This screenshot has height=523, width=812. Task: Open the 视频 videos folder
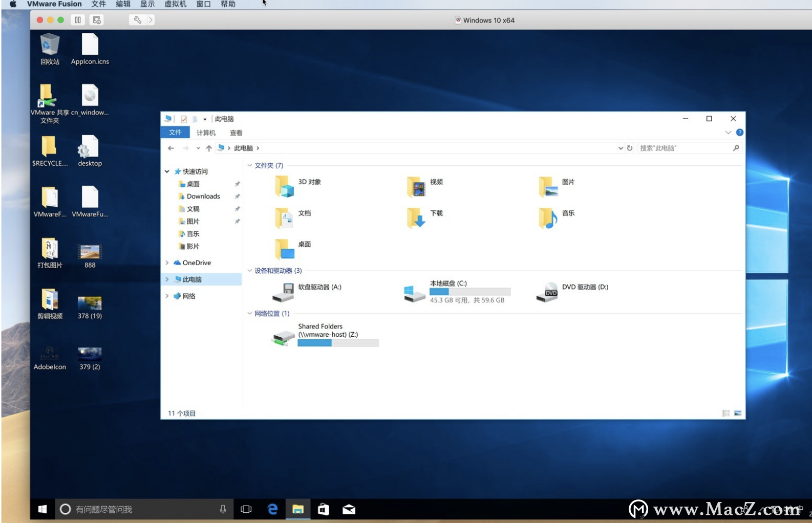tap(425, 186)
